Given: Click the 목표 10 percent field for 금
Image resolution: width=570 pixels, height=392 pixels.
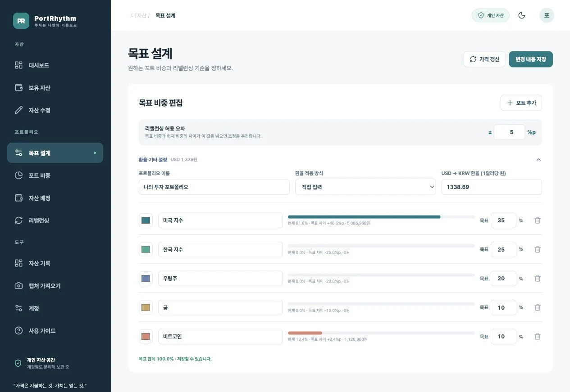Looking at the screenshot, I should [x=503, y=307].
